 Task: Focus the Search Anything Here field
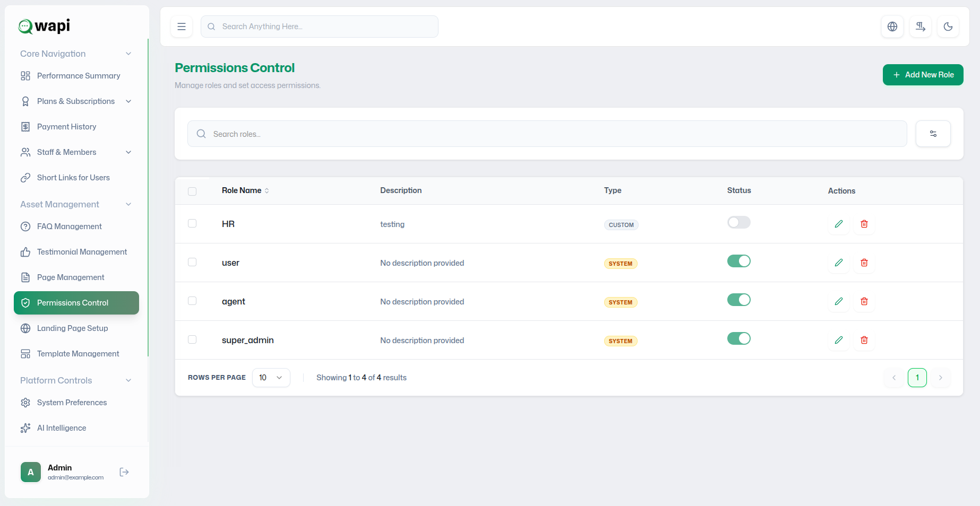click(x=320, y=27)
